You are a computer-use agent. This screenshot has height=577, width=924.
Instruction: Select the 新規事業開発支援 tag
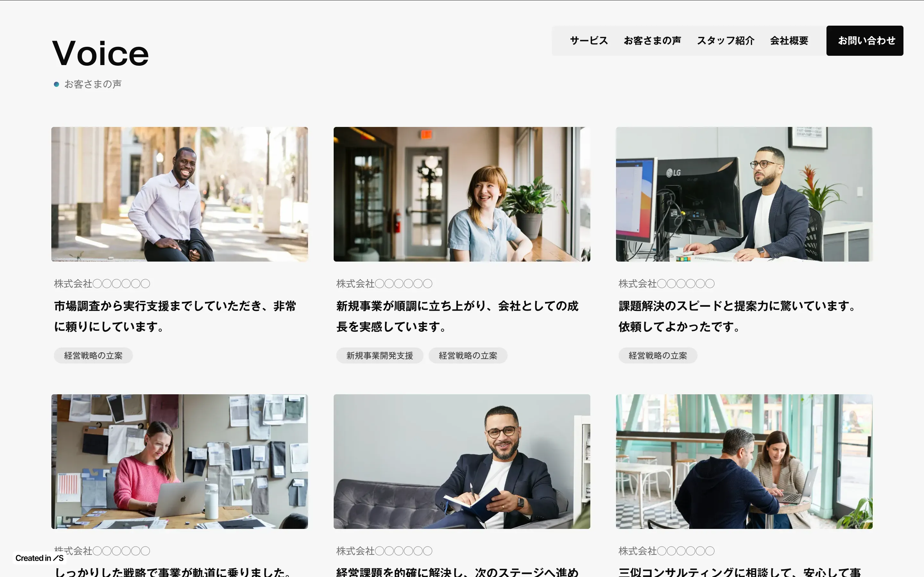tap(380, 355)
